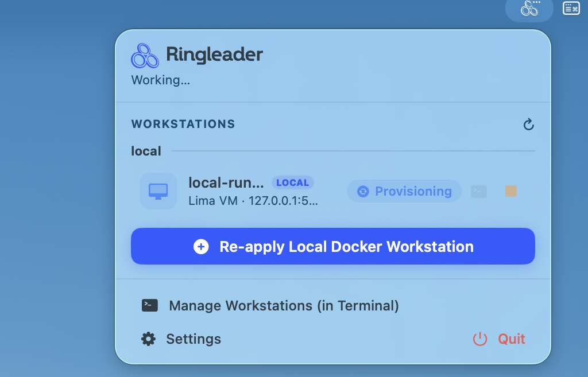Quit Ringleader
The image size is (588, 377).
pyautogui.click(x=499, y=339)
